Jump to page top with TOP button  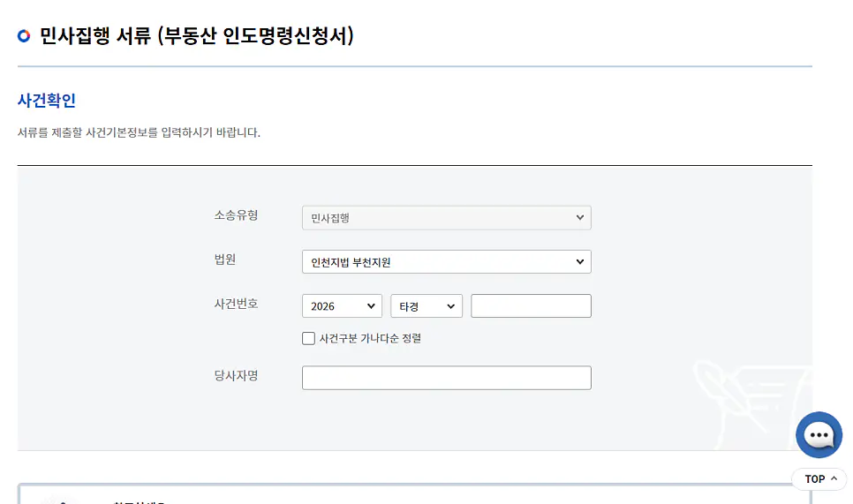pos(819,478)
